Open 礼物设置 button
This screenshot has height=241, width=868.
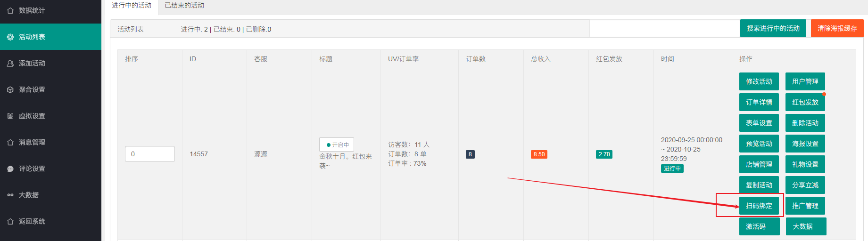tap(805, 164)
